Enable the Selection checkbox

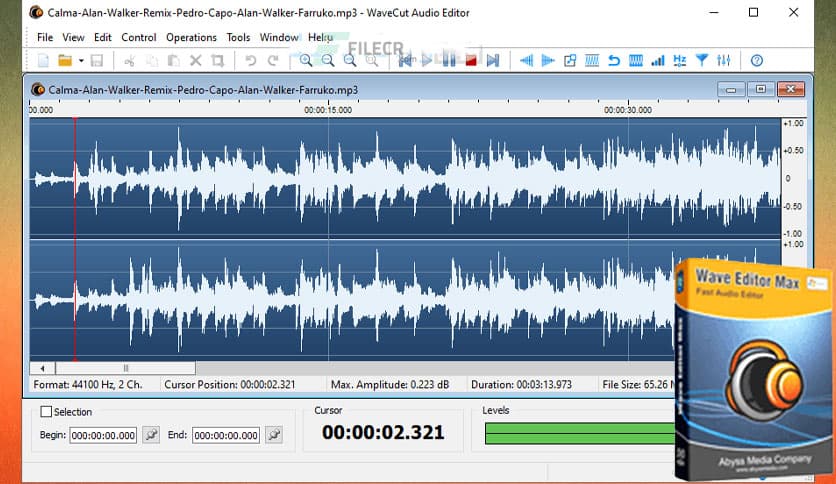coord(46,412)
